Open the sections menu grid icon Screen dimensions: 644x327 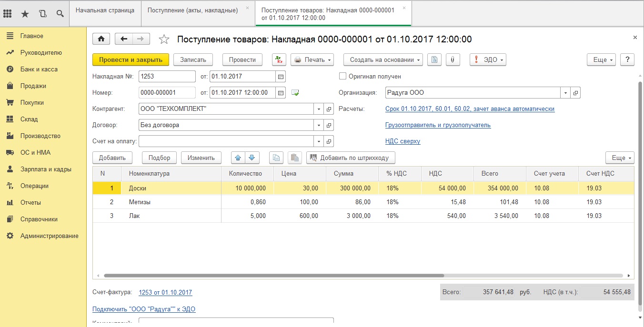8,13
